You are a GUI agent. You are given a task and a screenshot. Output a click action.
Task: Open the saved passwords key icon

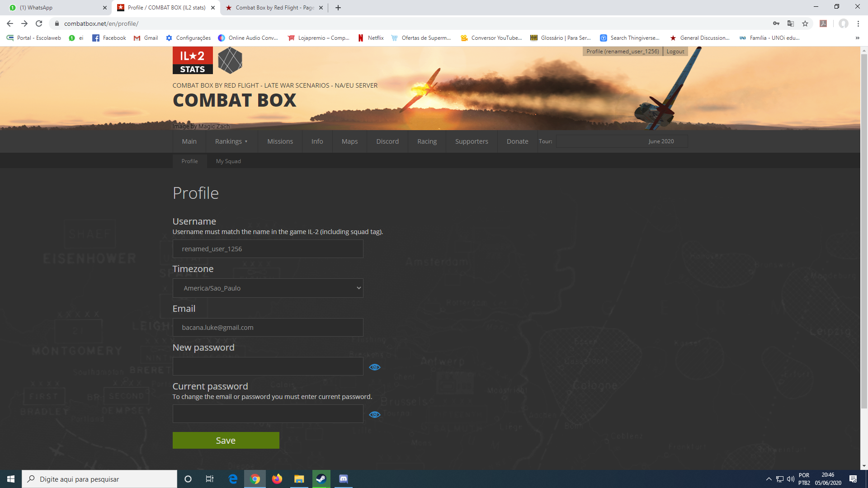pos(776,23)
